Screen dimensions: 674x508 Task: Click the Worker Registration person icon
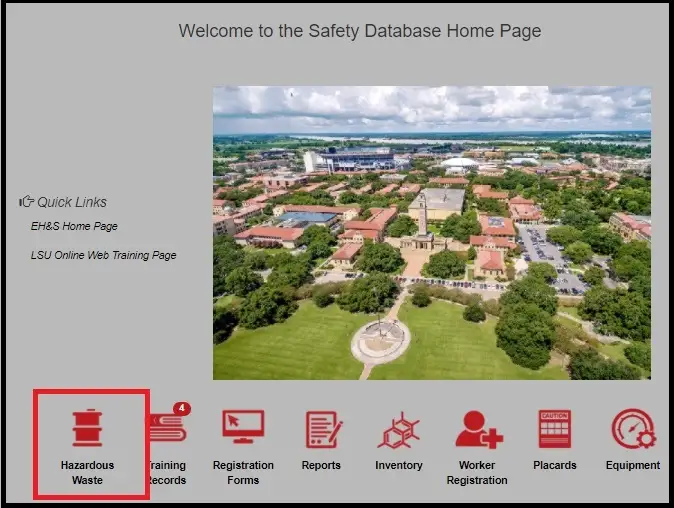(x=477, y=429)
